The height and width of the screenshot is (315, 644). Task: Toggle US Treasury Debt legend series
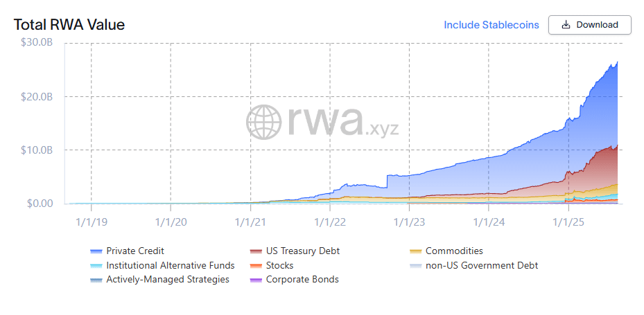302,251
